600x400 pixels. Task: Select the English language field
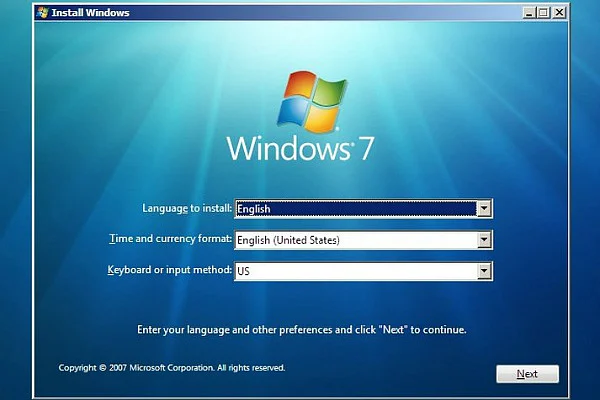point(363,209)
